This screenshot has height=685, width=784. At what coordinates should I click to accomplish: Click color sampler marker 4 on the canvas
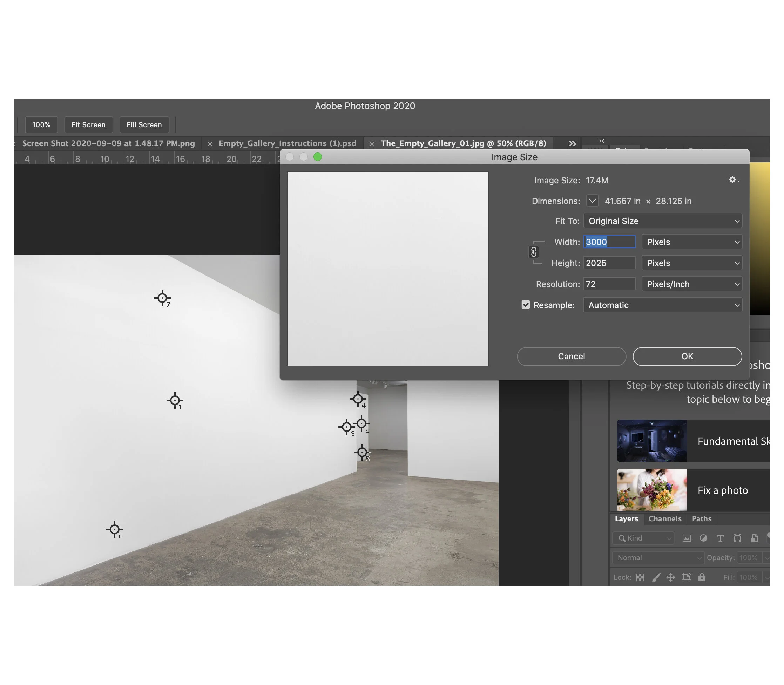coord(358,399)
